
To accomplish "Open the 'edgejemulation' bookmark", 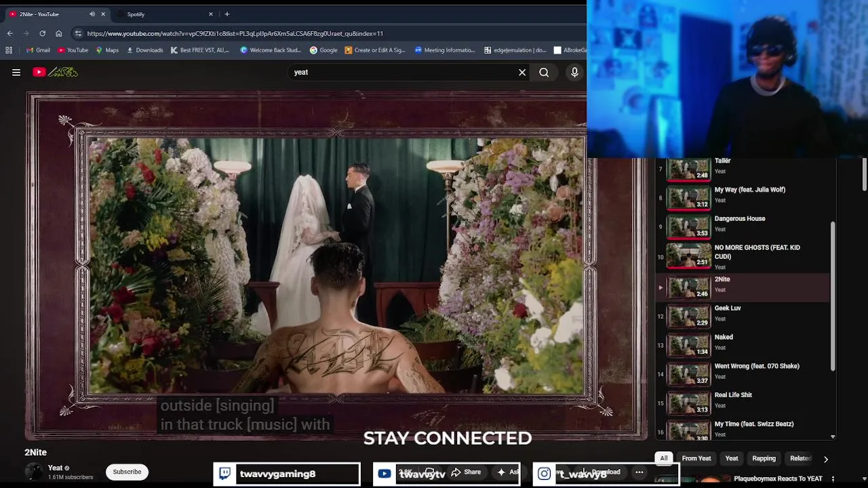I will tap(515, 50).
